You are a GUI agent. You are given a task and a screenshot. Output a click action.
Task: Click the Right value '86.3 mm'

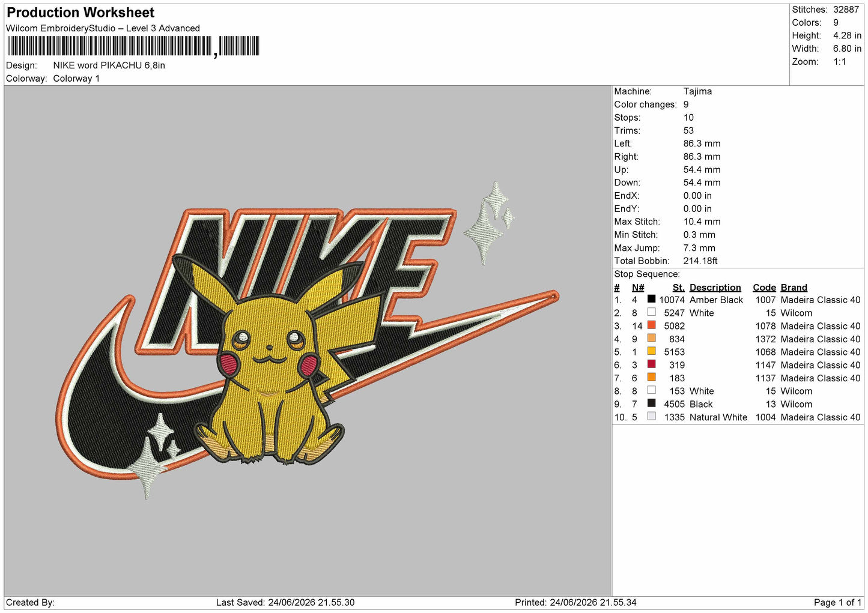click(702, 157)
